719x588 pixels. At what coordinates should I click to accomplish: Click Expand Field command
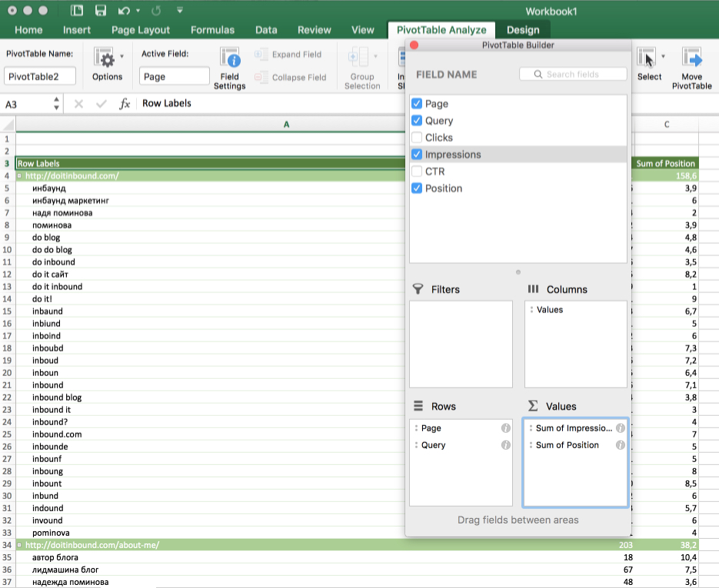(288, 54)
